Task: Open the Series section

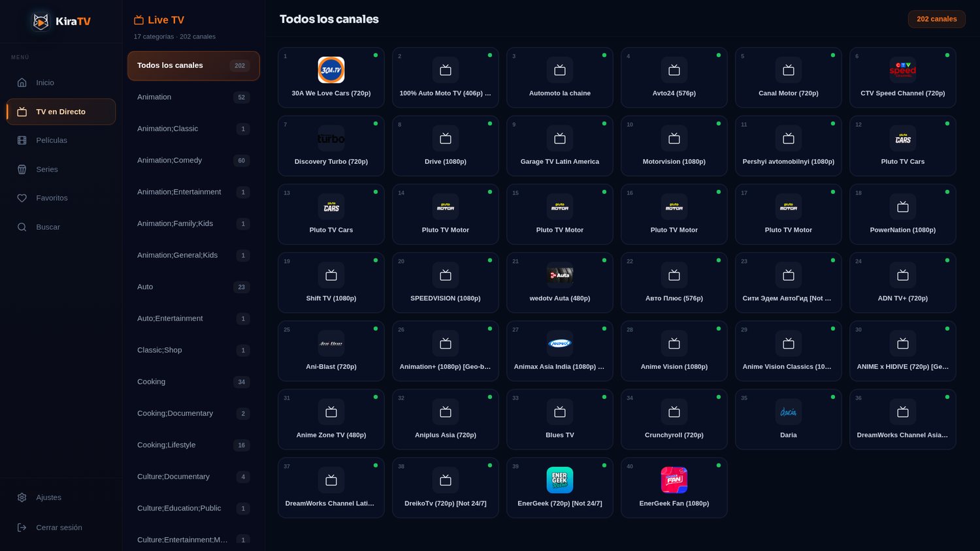Action: 61,169
